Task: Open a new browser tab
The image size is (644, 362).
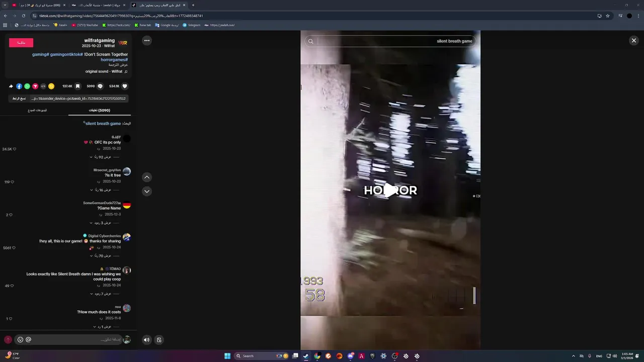Action: pyautogui.click(x=193, y=5)
